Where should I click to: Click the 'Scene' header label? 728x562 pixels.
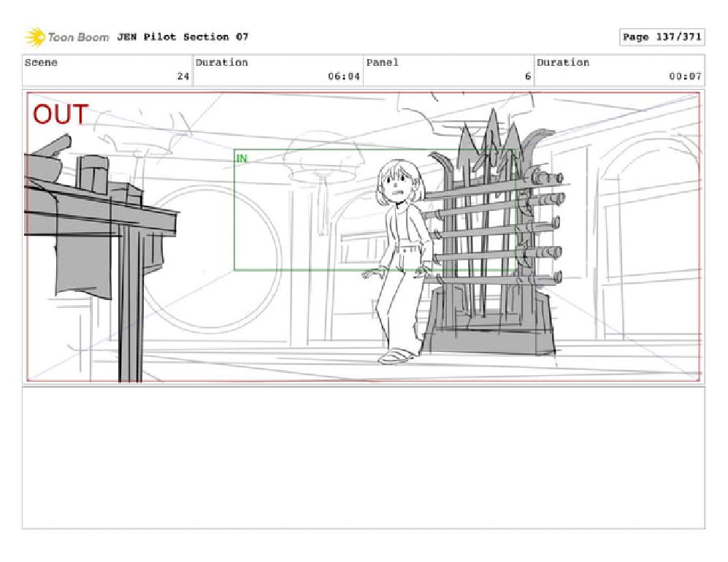41,63
